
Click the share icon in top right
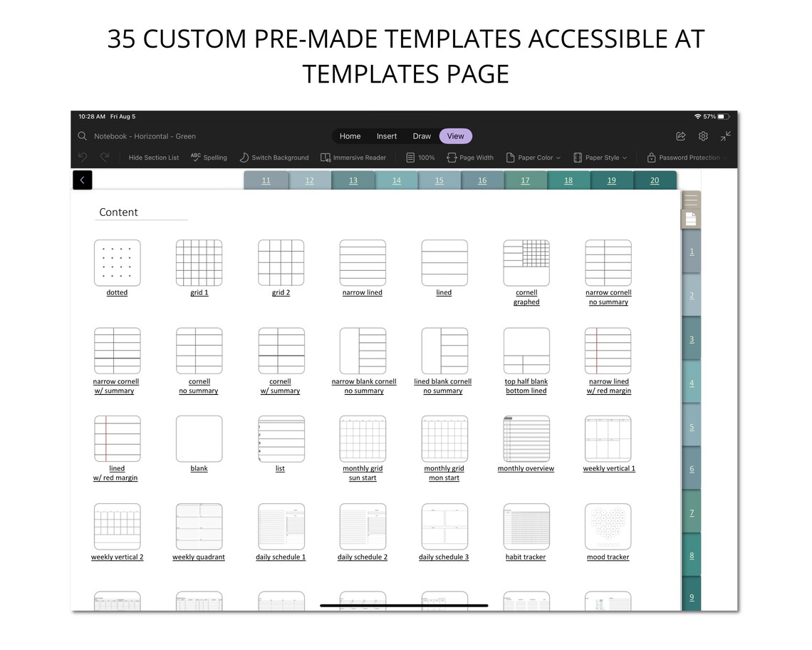680,135
